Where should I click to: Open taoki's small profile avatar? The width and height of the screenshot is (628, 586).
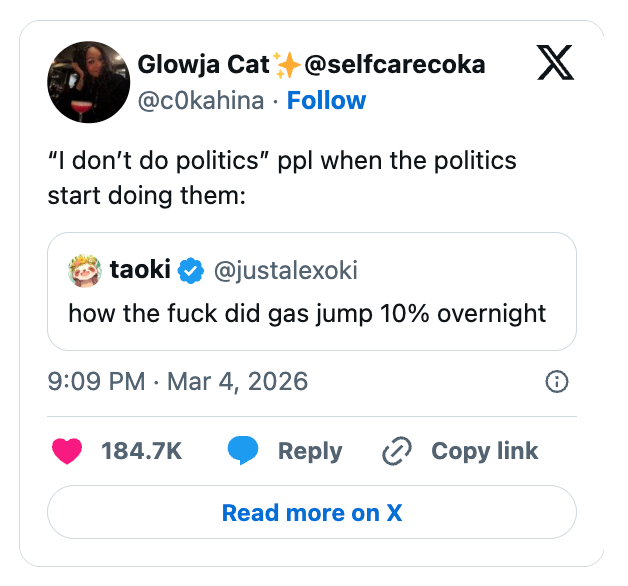click(x=84, y=270)
